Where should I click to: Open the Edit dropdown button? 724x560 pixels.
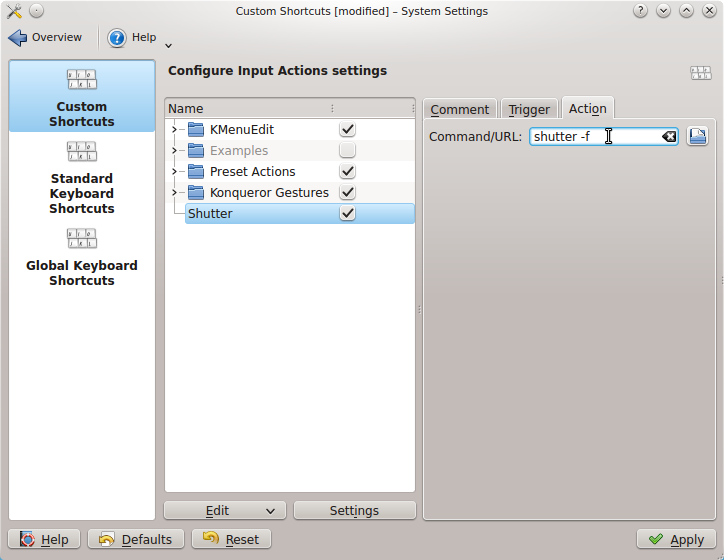coord(225,511)
